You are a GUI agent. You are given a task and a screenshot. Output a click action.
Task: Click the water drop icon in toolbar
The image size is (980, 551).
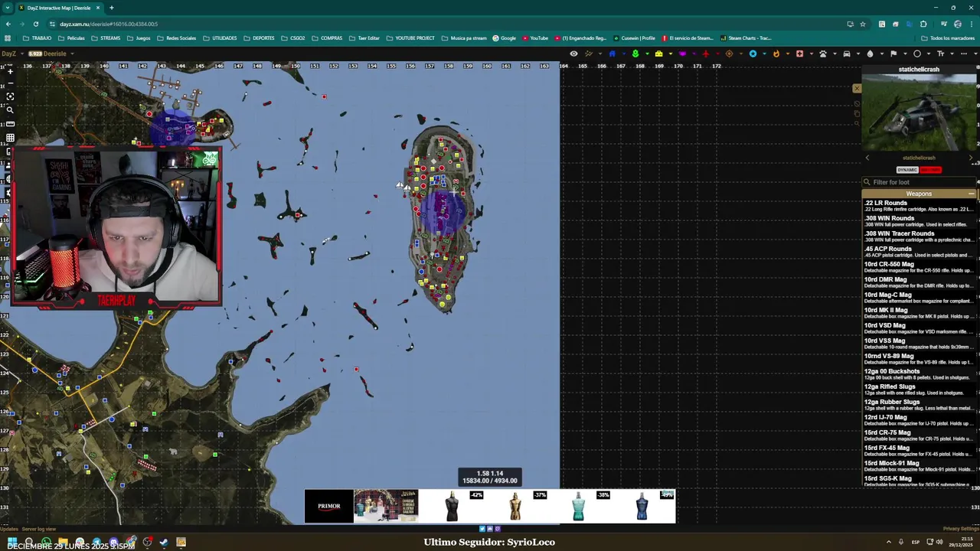pyautogui.click(x=870, y=54)
